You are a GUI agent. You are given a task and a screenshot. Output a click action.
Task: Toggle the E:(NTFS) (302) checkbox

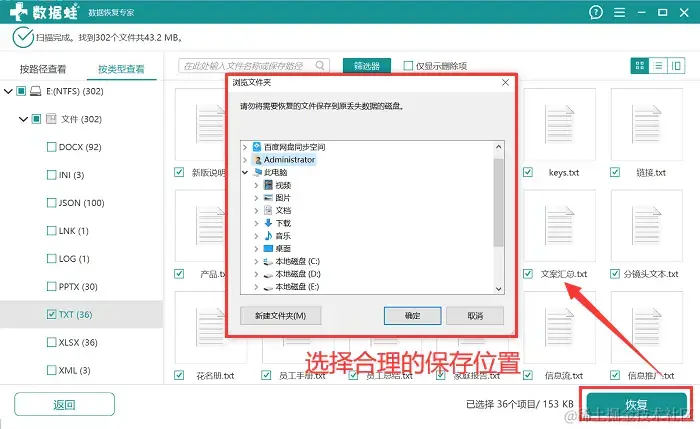click(21, 91)
